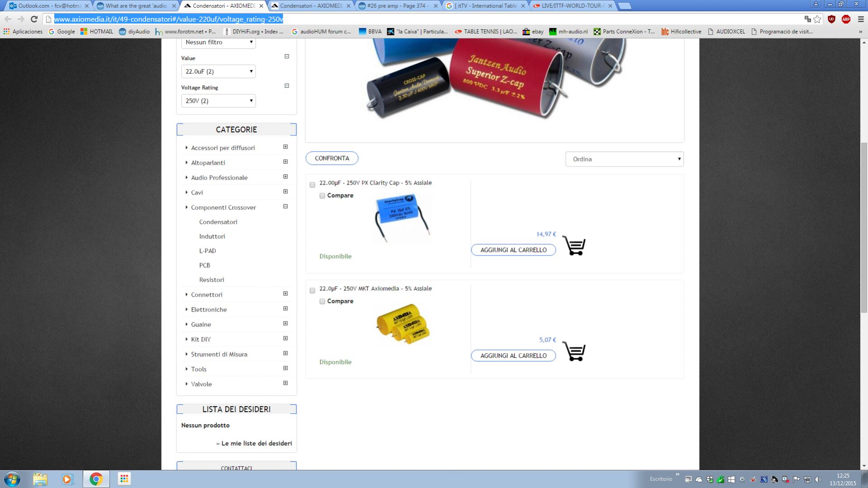
Task: Click the taskbar clock showing 12:25
Action: click(x=843, y=479)
